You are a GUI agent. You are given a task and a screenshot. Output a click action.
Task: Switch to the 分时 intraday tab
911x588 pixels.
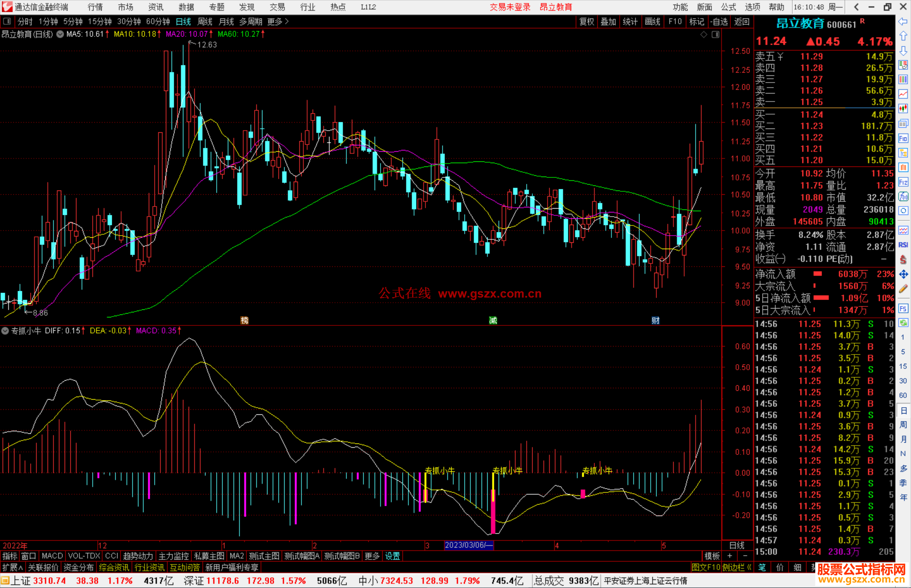[x=25, y=21]
